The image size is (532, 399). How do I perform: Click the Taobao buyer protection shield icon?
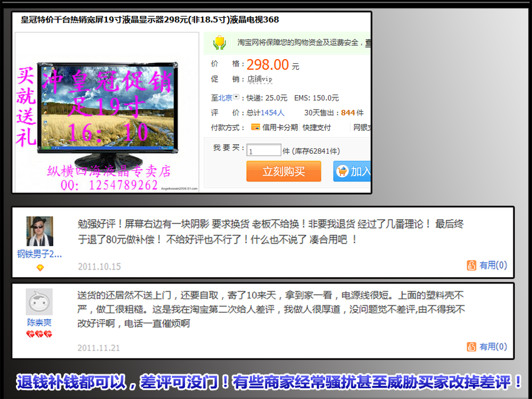[220, 43]
